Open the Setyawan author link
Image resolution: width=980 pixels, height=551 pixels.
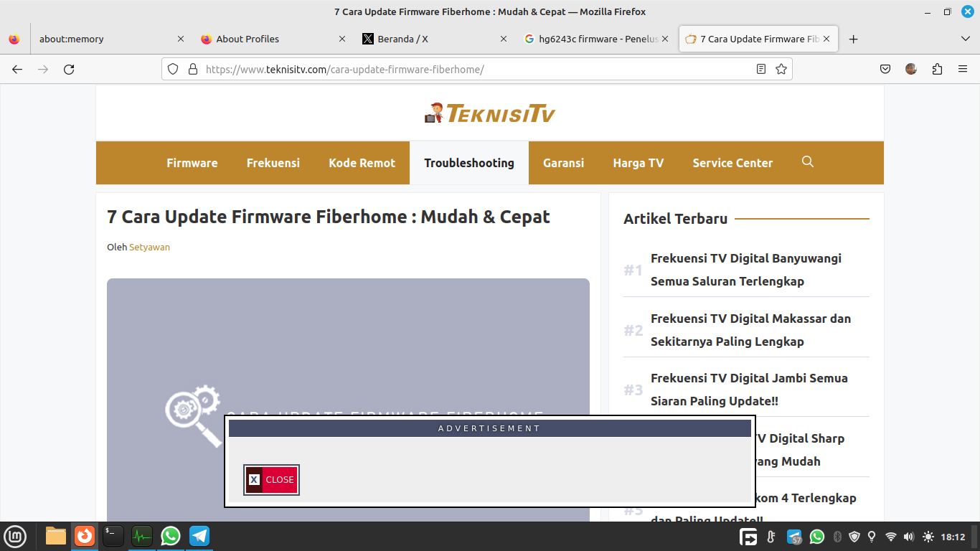point(149,247)
